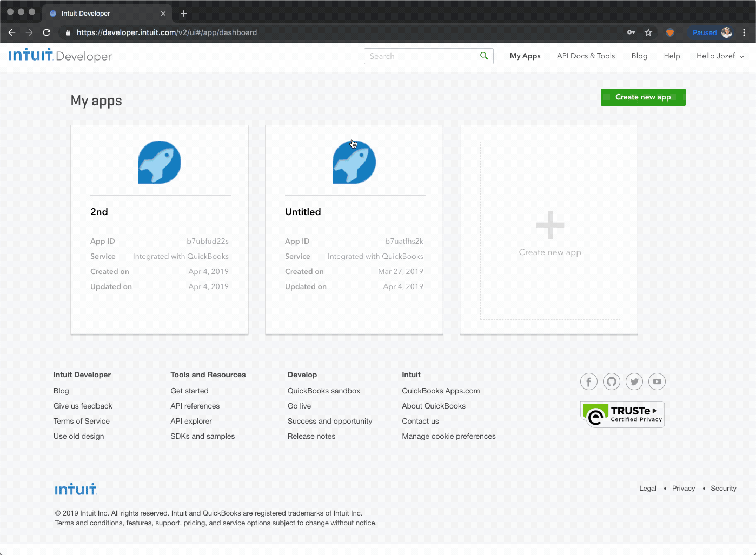Image resolution: width=756 pixels, height=555 pixels.
Task: Go to Blog in the top navigation
Action: [639, 56]
